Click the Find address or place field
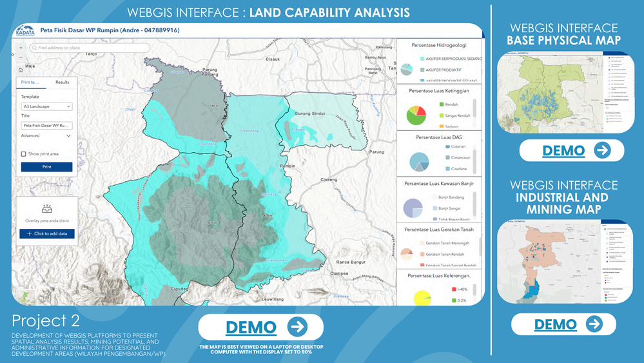The height and width of the screenshot is (363, 644). [90, 48]
